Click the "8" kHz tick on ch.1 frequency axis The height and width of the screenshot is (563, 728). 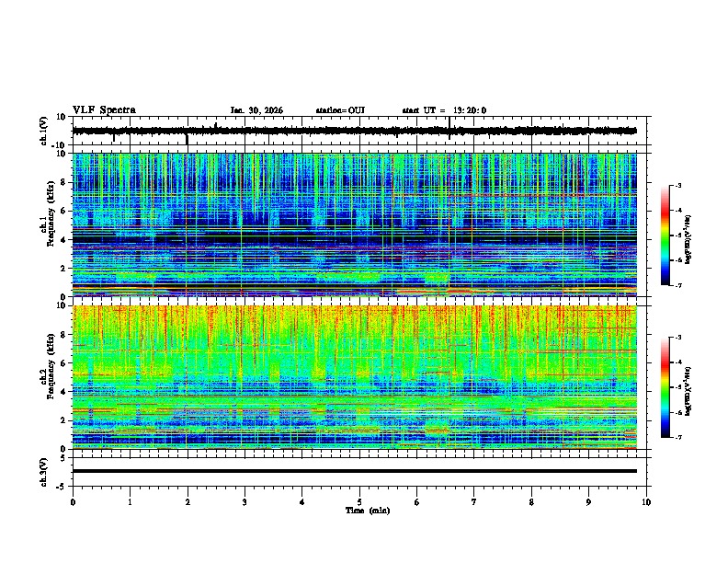coord(64,182)
